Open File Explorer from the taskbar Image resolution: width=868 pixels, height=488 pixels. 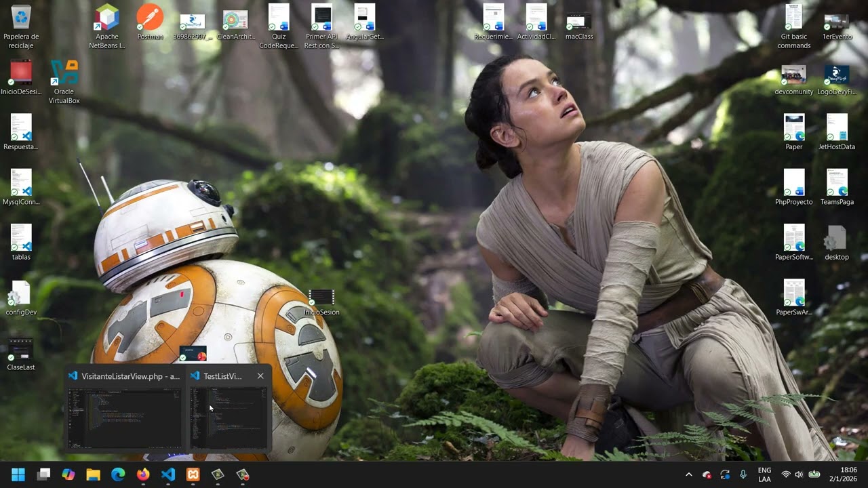pyautogui.click(x=94, y=474)
